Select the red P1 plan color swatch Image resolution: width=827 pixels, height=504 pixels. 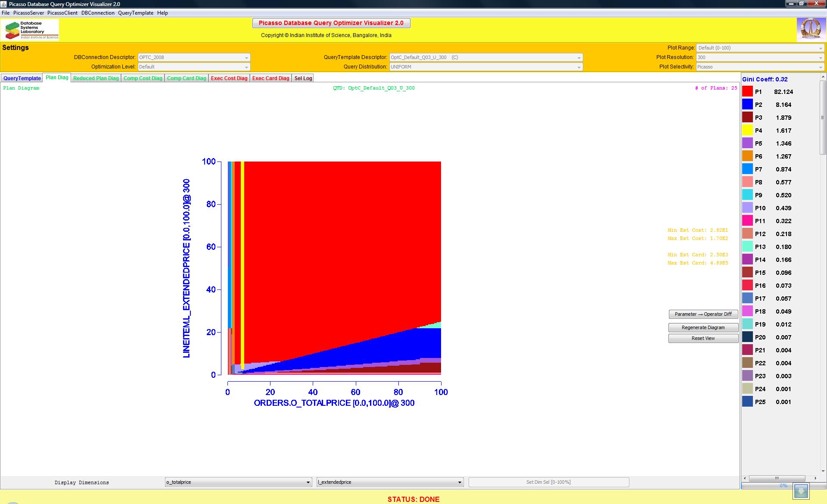point(747,91)
